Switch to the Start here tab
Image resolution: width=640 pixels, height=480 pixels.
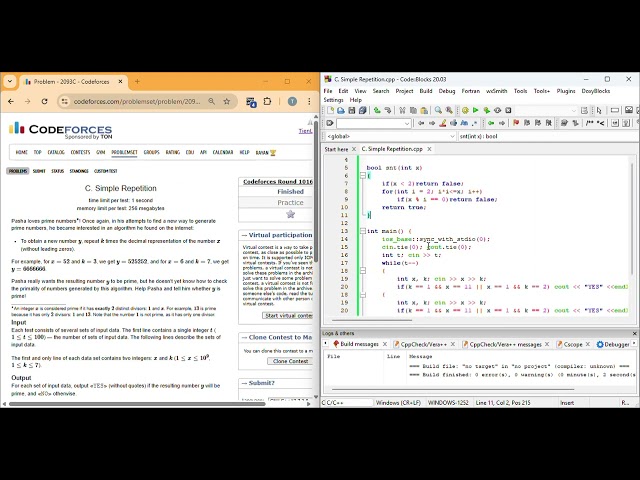pyautogui.click(x=336, y=149)
